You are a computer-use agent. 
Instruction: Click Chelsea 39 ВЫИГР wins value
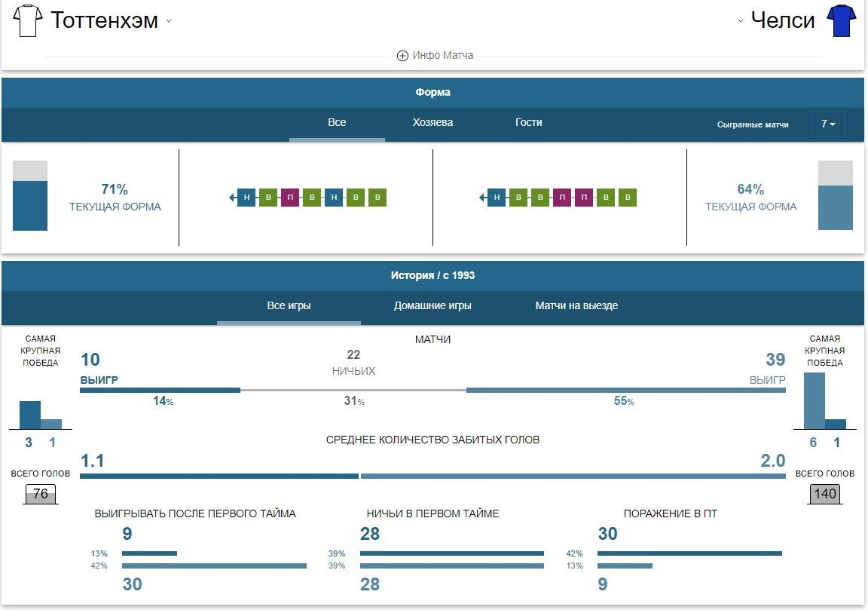point(767,368)
